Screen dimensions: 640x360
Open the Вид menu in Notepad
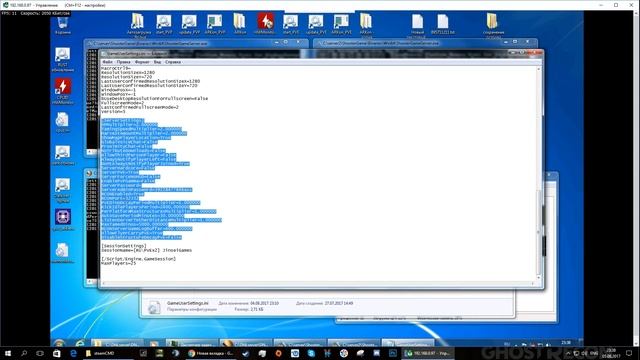pyautogui.click(x=157, y=62)
